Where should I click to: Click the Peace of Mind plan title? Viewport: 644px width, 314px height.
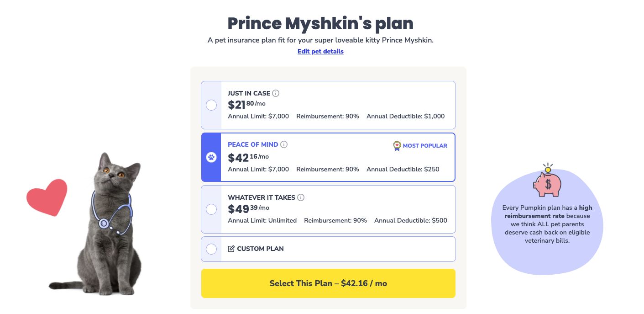253,144
